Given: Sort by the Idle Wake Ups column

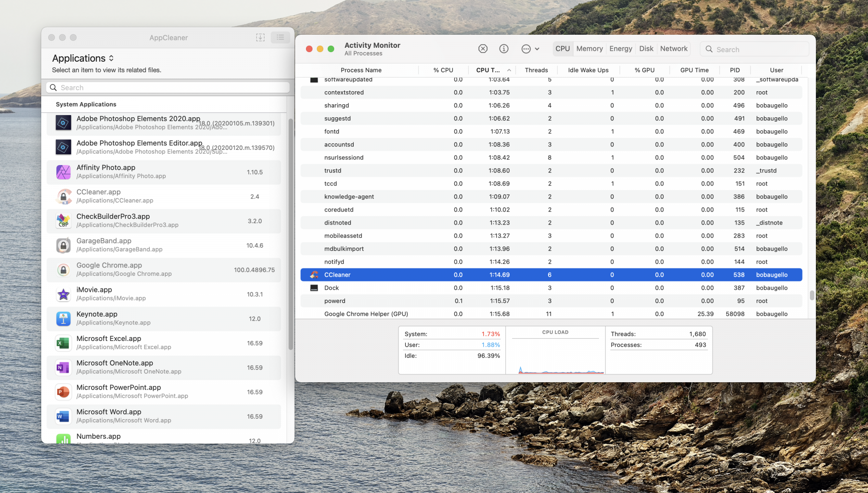Looking at the screenshot, I should coord(588,70).
